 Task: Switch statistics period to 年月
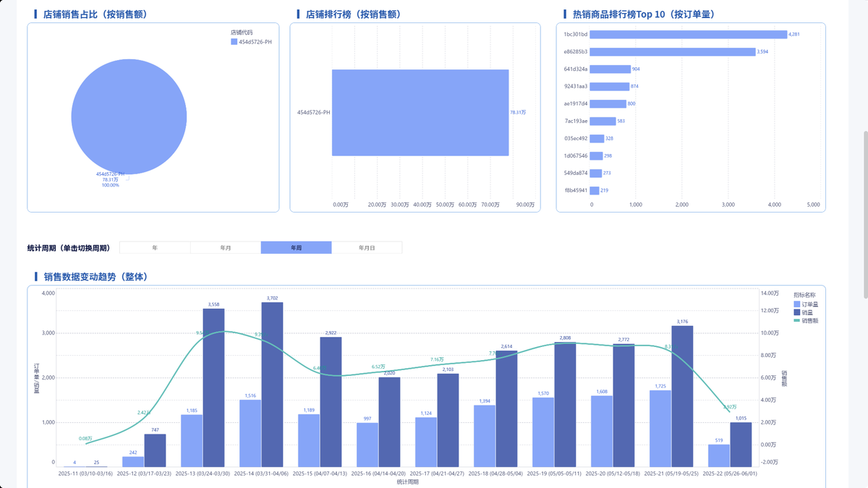[226, 247]
